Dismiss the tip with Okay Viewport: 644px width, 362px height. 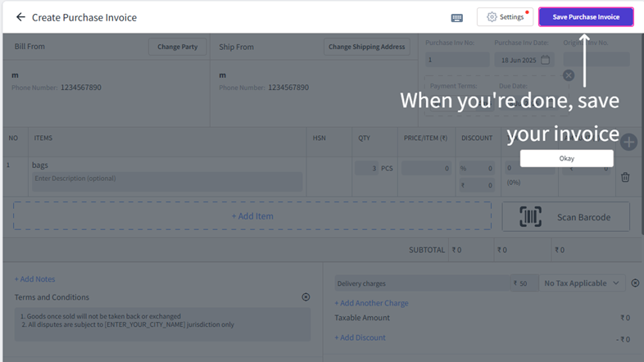pos(566,158)
